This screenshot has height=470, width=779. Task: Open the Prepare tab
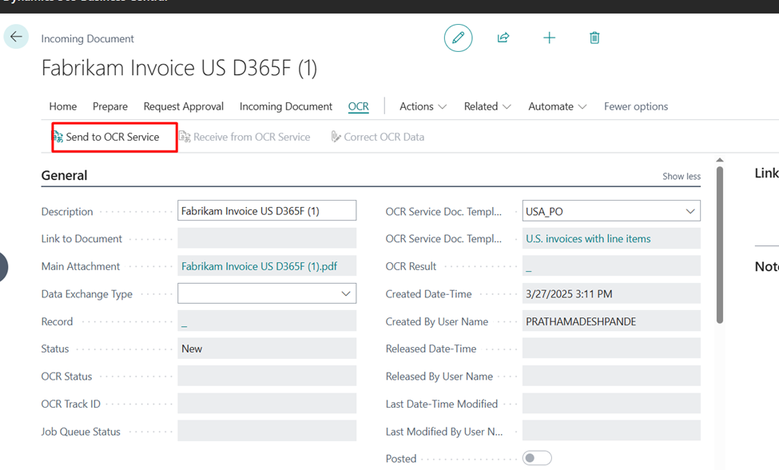tap(110, 106)
